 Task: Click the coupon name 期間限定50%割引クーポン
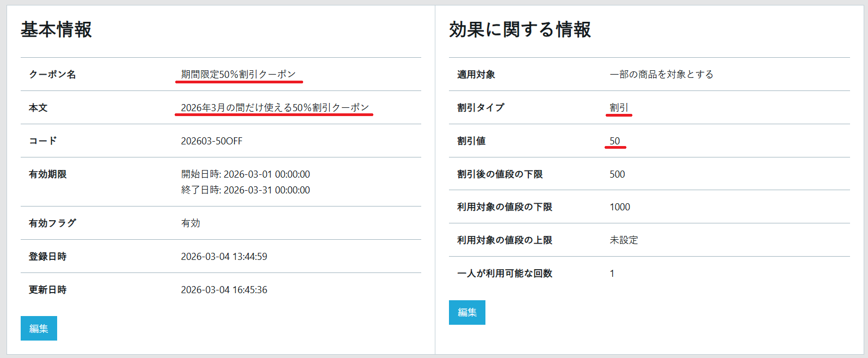coord(238,74)
